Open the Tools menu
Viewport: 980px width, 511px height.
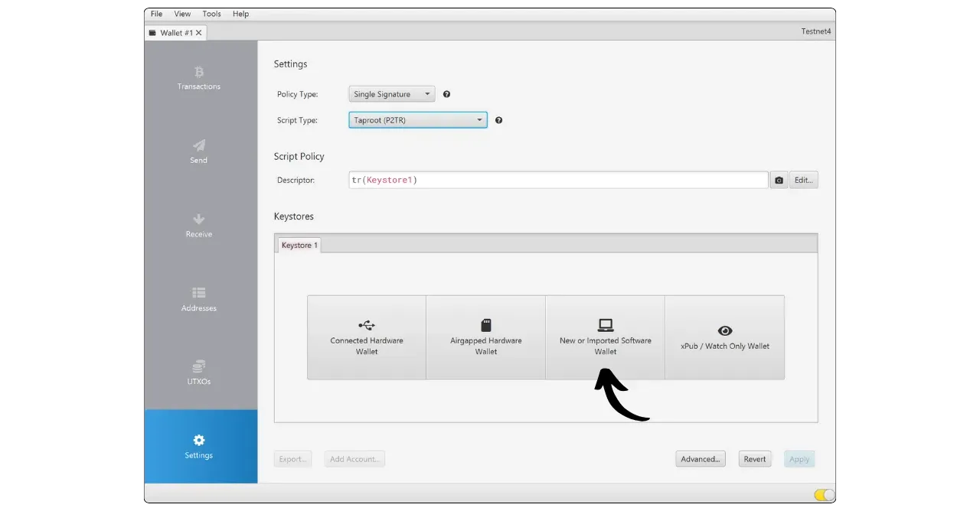coord(211,14)
